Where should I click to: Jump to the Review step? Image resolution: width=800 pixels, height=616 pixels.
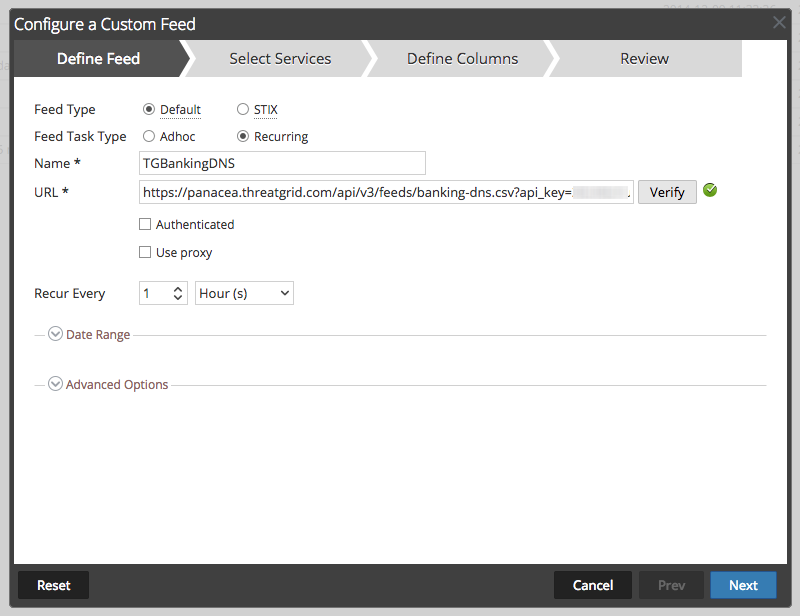tap(644, 59)
